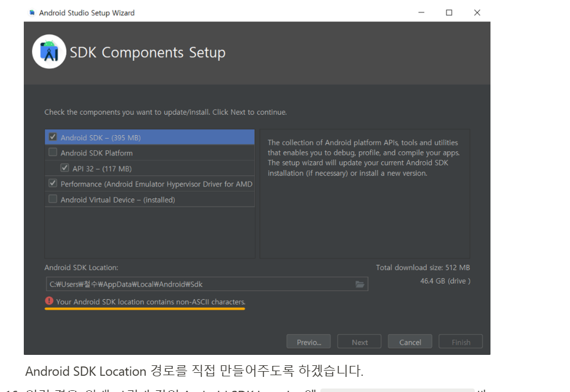Click the Android Studio title bar icon

coord(32,13)
